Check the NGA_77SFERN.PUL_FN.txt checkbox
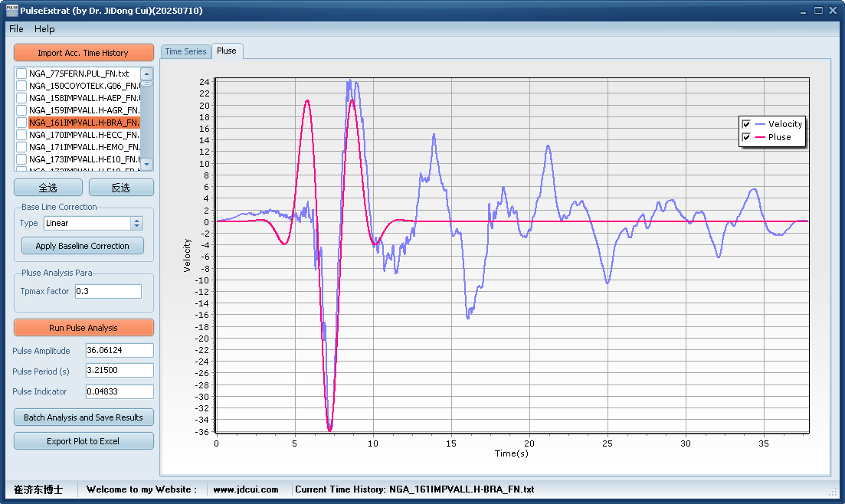845x504 pixels. click(21, 74)
